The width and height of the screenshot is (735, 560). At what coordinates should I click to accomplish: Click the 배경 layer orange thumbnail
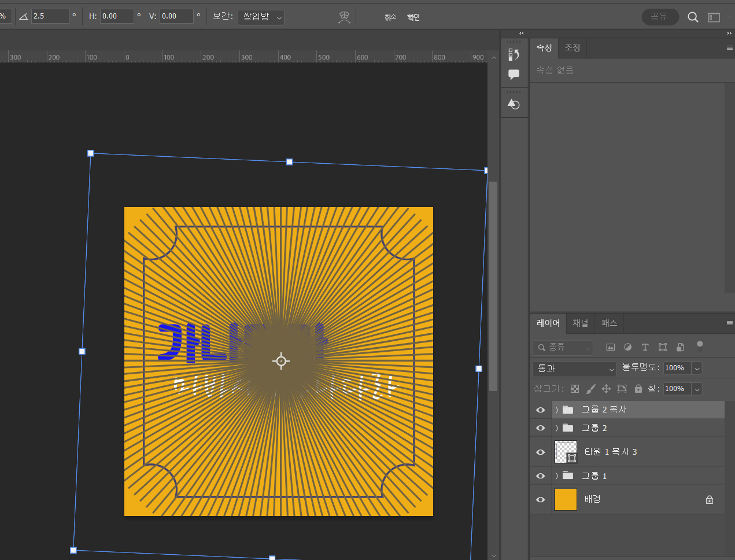point(566,499)
